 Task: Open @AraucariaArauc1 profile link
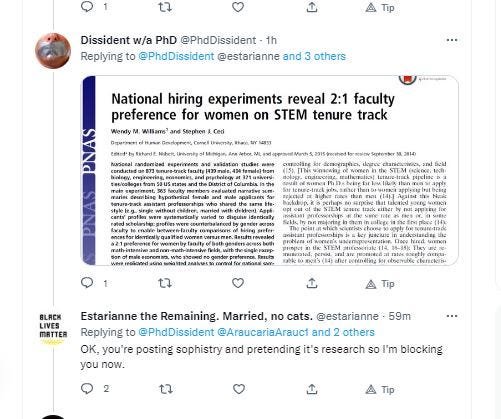pyautogui.click(x=263, y=332)
